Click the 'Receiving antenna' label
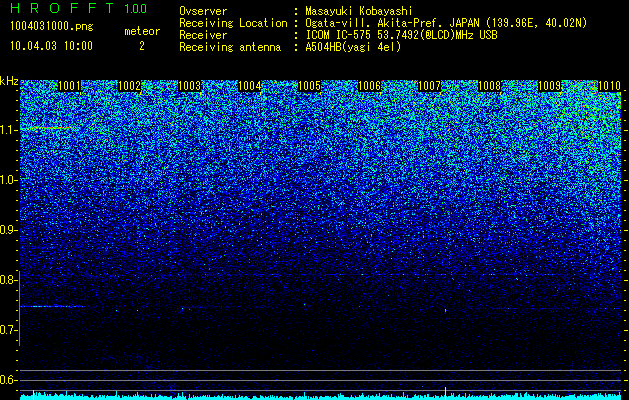This screenshot has height=400, width=629. [230, 47]
